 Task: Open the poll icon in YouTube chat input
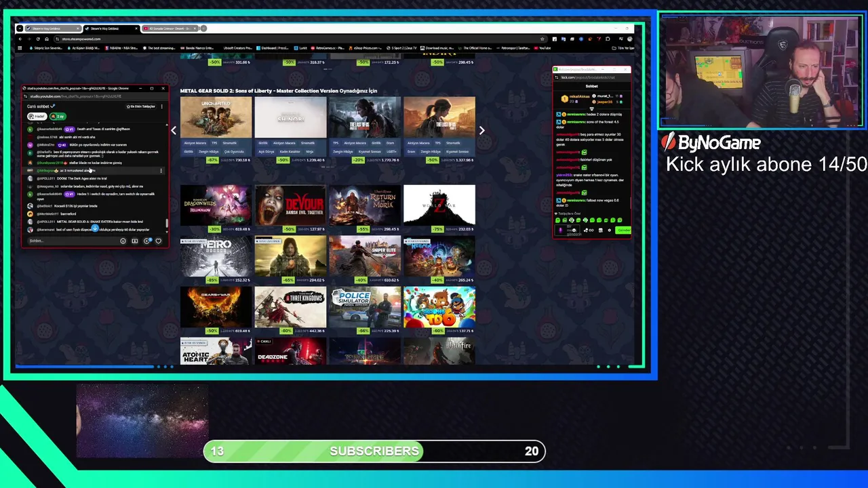(x=134, y=241)
